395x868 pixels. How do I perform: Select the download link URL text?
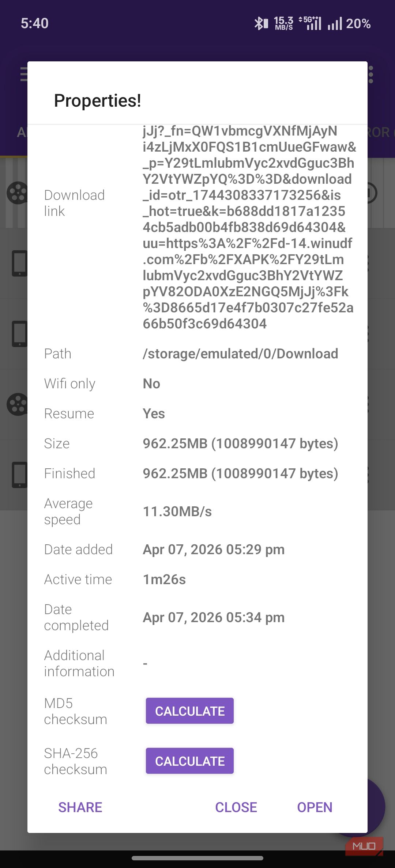point(249,227)
